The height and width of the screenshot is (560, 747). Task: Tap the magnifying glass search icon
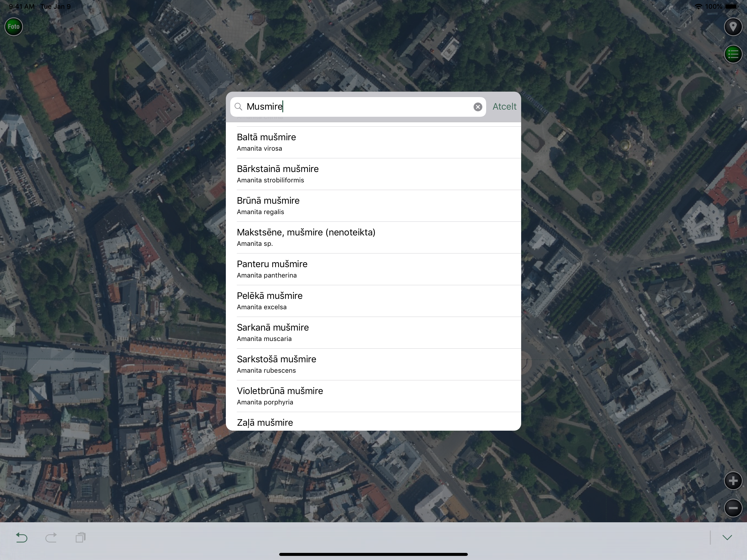[x=238, y=107]
